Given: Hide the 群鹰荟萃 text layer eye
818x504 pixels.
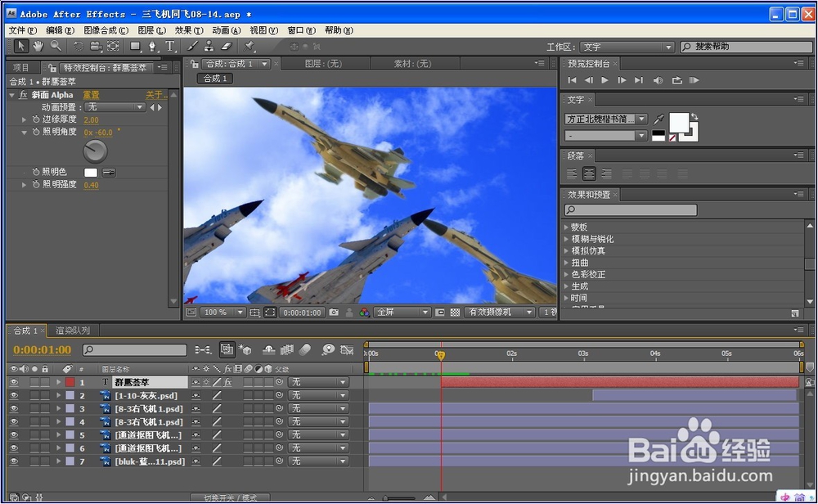Looking at the screenshot, I should [x=14, y=382].
